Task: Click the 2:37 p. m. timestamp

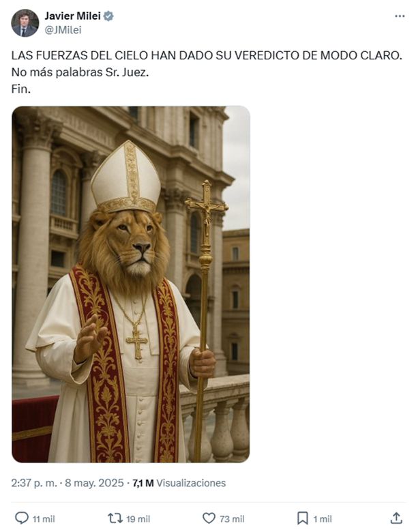Action: pyautogui.click(x=34, y=483)
